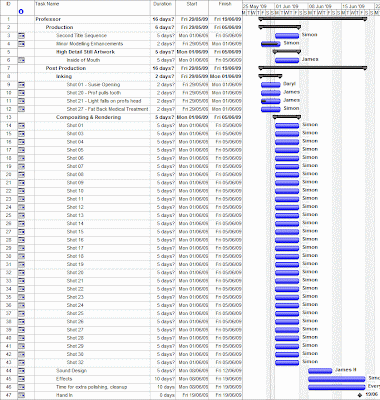Click the blue info icon in Indicators column header
Screen dimensions: 380x400
[x=21, y=12]
